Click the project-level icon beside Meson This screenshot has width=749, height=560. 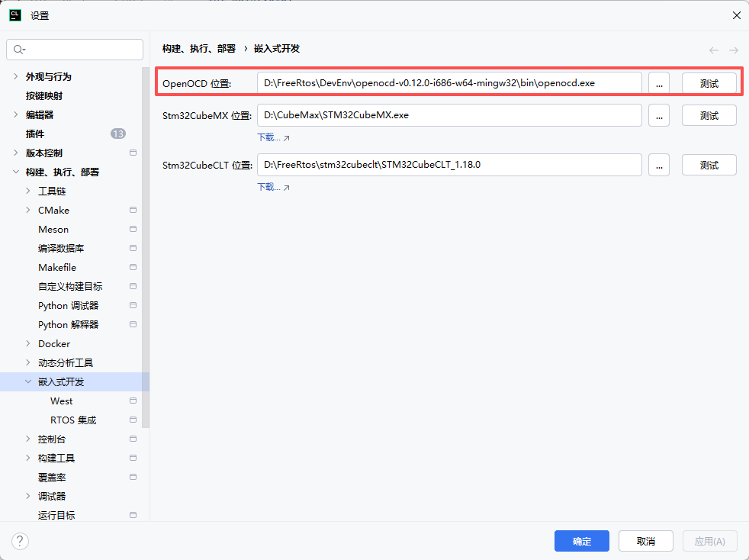pyautogui.click(x=133, y=230)
